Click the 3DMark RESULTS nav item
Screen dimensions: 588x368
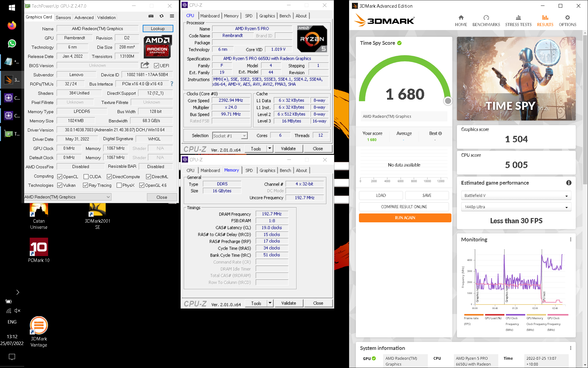(545, 21)
